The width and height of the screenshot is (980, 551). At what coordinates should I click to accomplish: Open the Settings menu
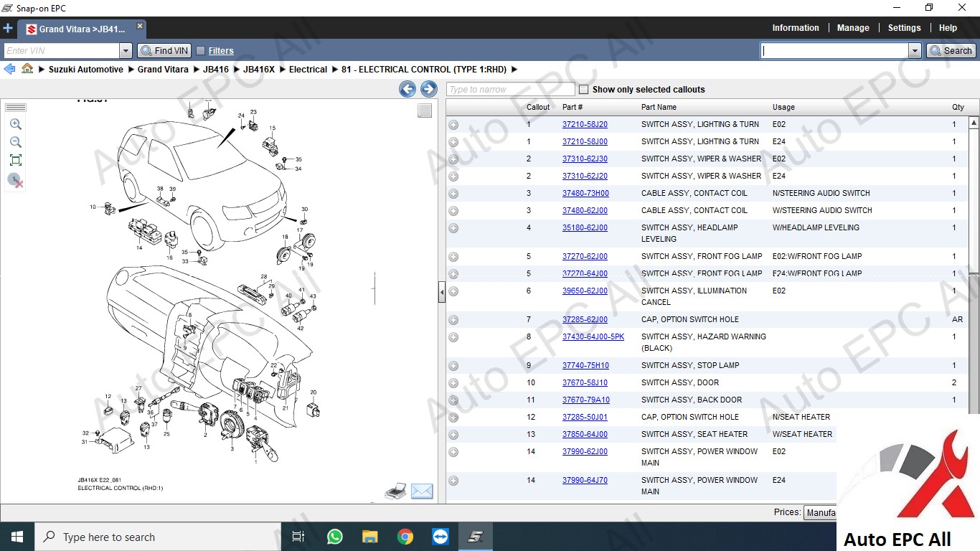click(904, 28)
